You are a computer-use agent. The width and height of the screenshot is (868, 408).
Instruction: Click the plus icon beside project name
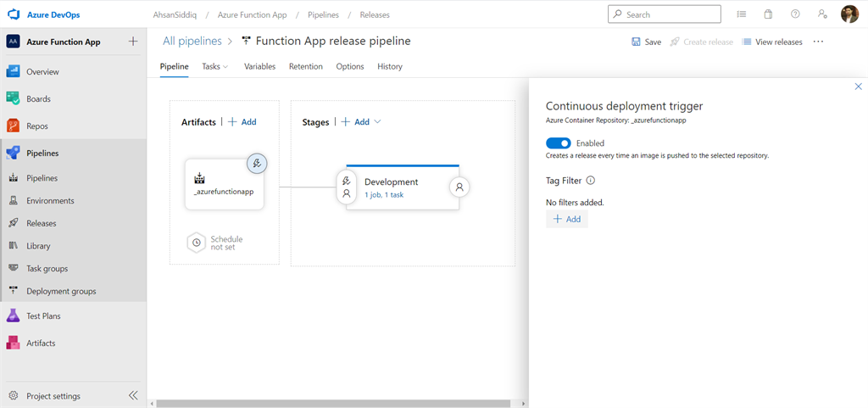point(133,42)
